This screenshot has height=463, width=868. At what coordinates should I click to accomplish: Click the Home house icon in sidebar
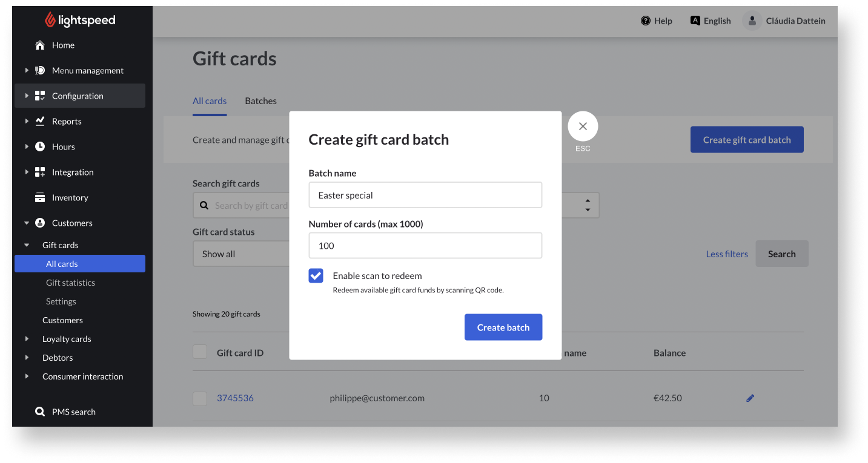[40, 45]
